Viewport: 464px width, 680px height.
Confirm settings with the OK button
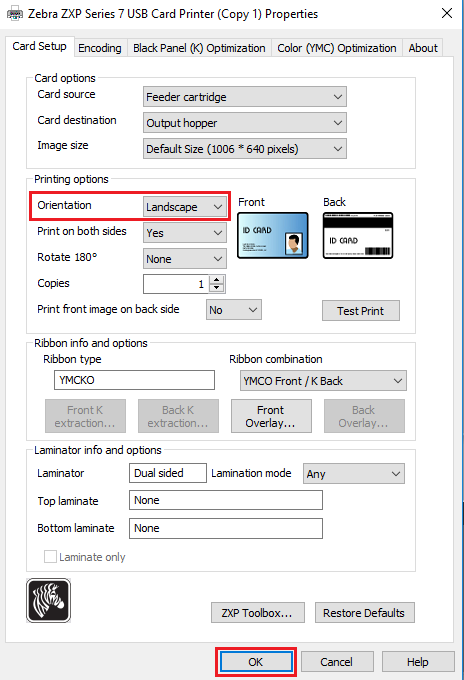[256, 662]
